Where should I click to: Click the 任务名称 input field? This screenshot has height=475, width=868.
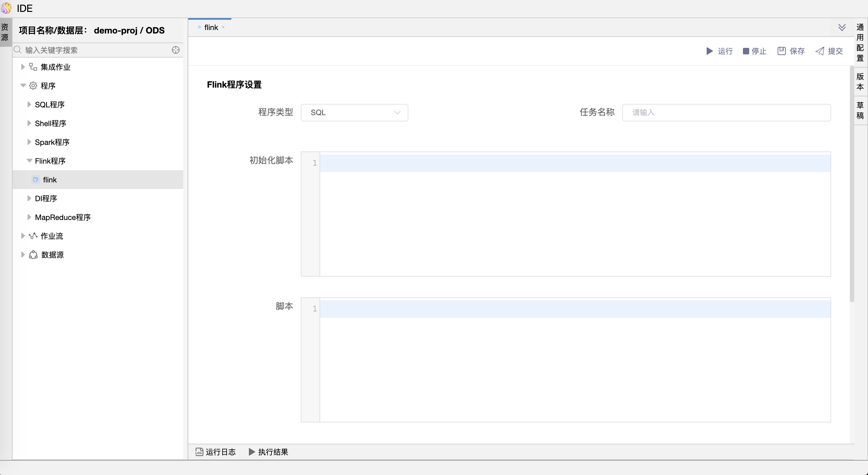tap(726, 113)
